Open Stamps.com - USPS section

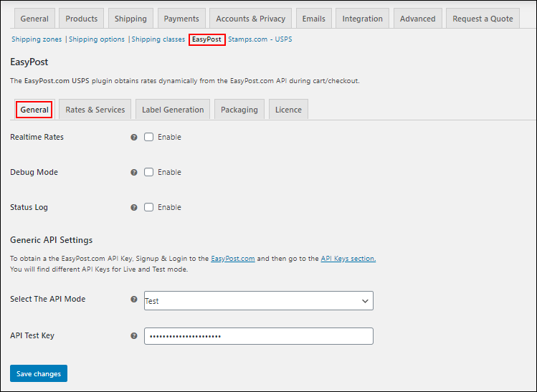click(x=260, y=39)
